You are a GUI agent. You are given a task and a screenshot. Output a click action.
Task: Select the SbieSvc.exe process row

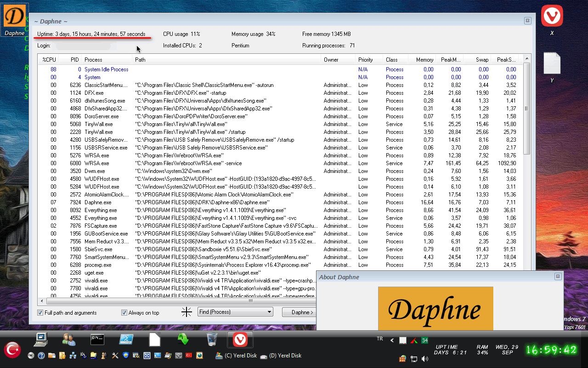[280, 249]
